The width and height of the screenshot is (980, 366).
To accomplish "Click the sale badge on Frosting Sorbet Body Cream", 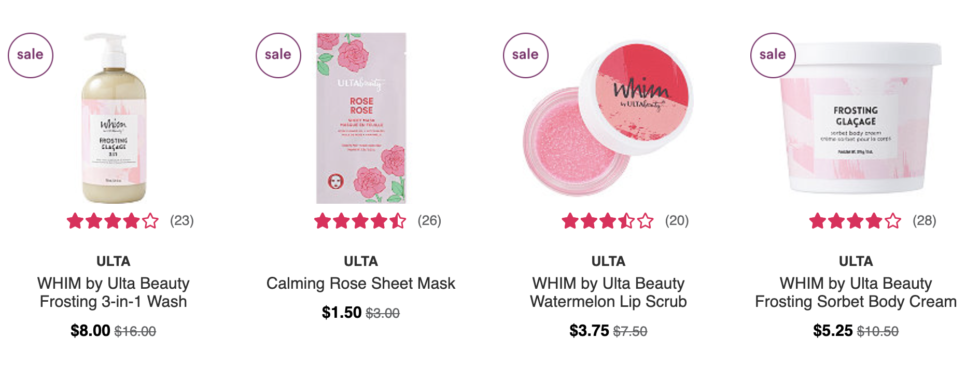I will 773,55.
